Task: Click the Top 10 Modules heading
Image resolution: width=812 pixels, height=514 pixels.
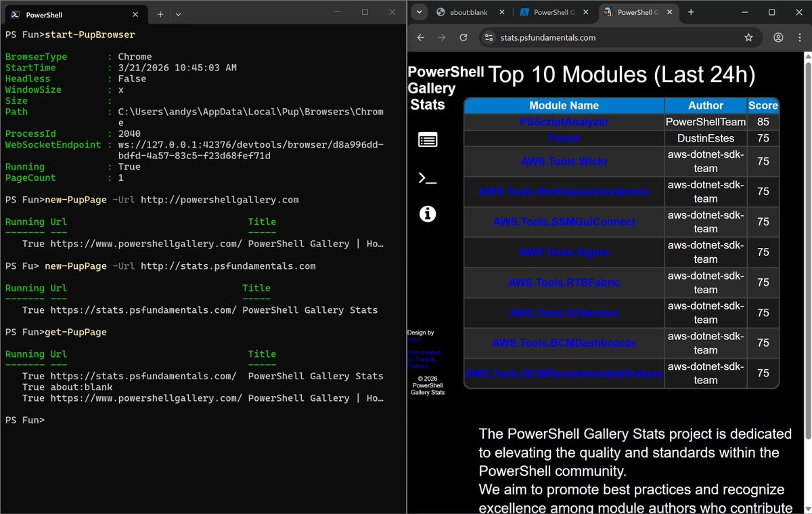Action: tap(622, 75)
